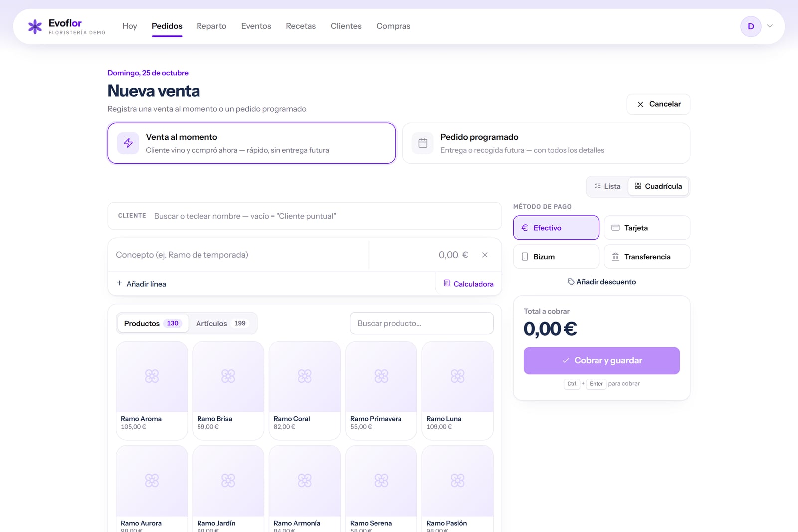Click the calendar icon for scheduled order

[423, 143]
